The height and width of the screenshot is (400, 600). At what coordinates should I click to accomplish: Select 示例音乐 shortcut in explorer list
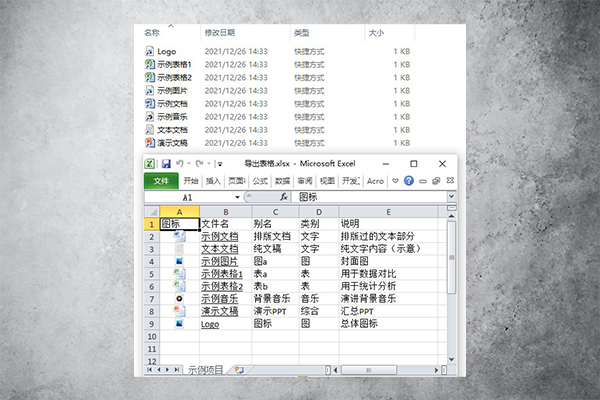click(x=166, y=117)
